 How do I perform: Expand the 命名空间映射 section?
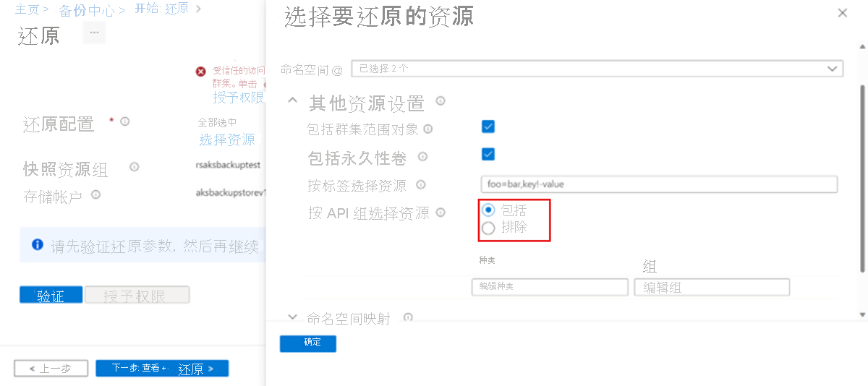pyautogui.click(x=292, y=317)
